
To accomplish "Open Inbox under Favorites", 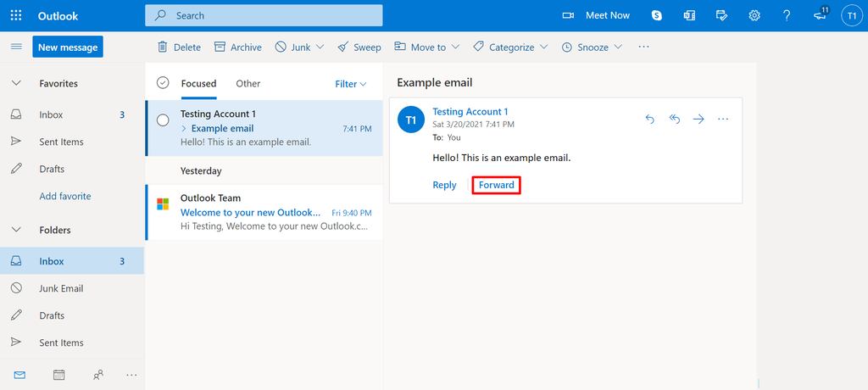I will coord(72,114).
